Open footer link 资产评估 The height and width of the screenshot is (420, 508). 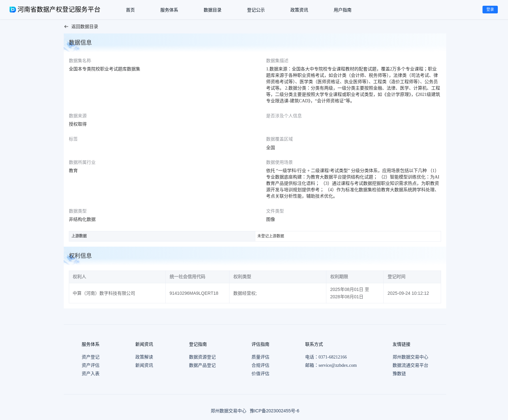click(91, 365)
